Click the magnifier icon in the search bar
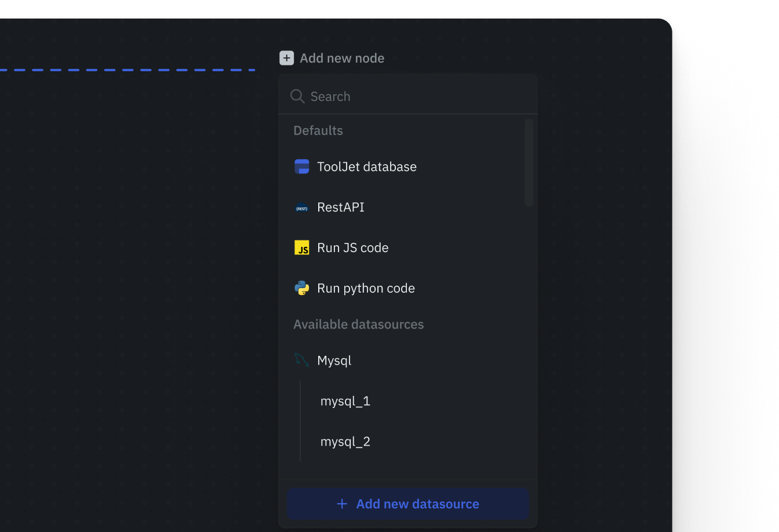This screenshot has height=532, width=779. [x=297, y=96]
